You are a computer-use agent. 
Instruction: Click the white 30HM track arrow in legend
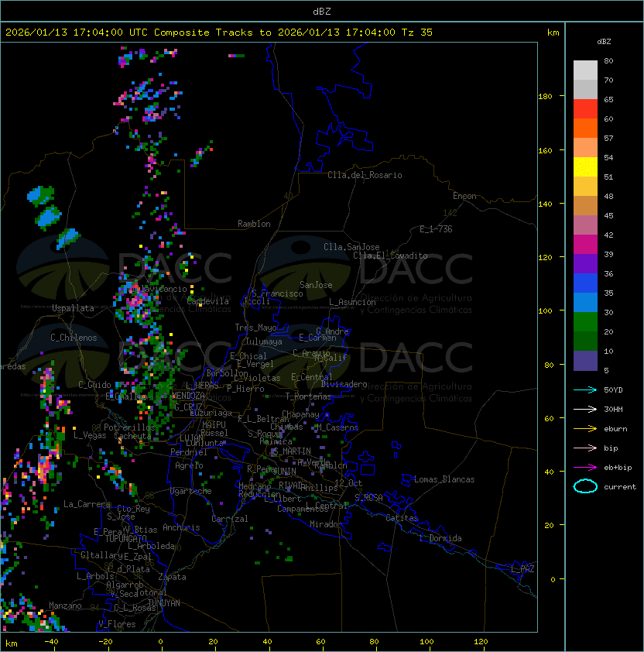coord(585,409)
